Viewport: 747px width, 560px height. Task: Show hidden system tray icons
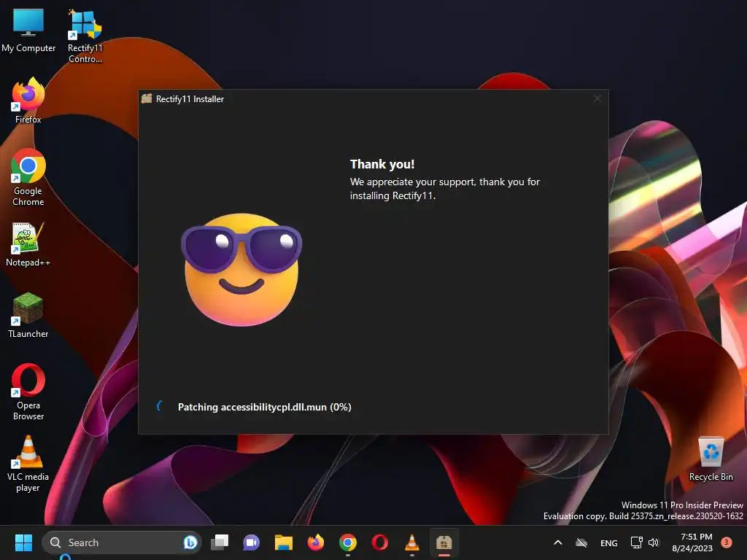click(x=558, y=542)
